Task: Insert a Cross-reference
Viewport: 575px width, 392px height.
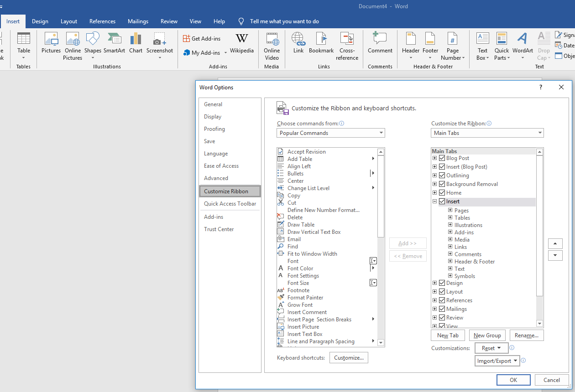Action: 347,46
